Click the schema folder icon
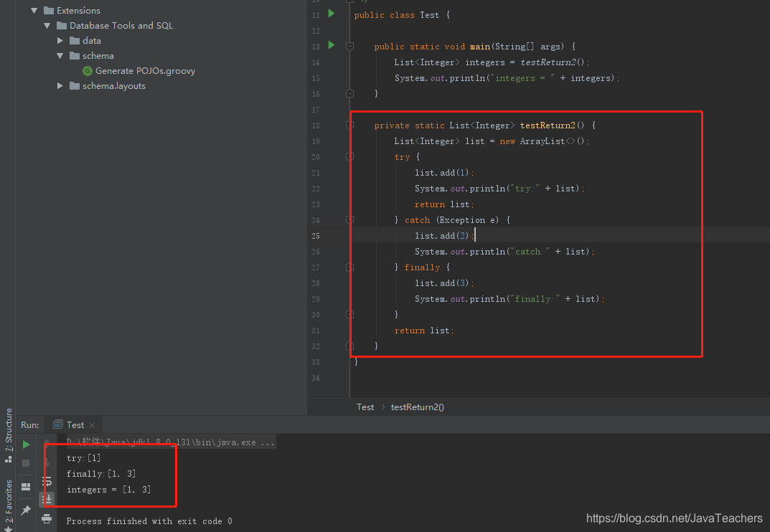Screen dimensions: 770x532 [75, 55]
